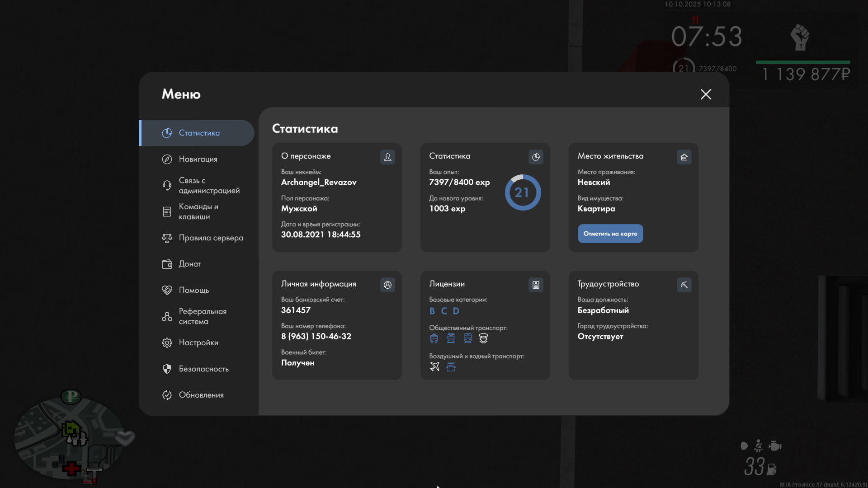The image size is (868, 488).
Task: Go to Настройки in sidebar
Action: pyautogui.click(x=198, y=343)
